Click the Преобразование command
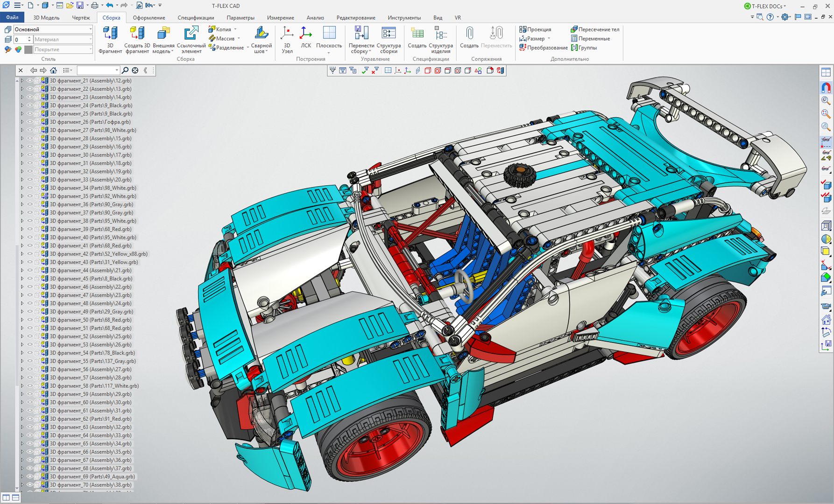 tap(544, 48)
